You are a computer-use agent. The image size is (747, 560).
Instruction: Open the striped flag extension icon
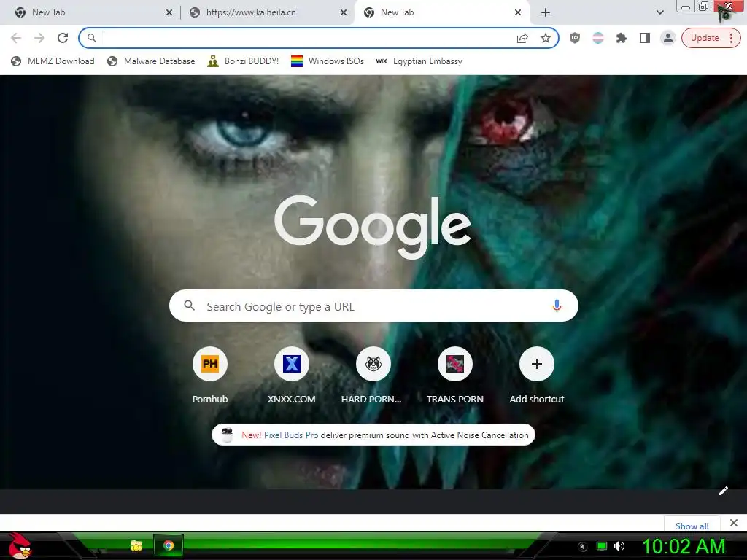[x=598, y=38]
